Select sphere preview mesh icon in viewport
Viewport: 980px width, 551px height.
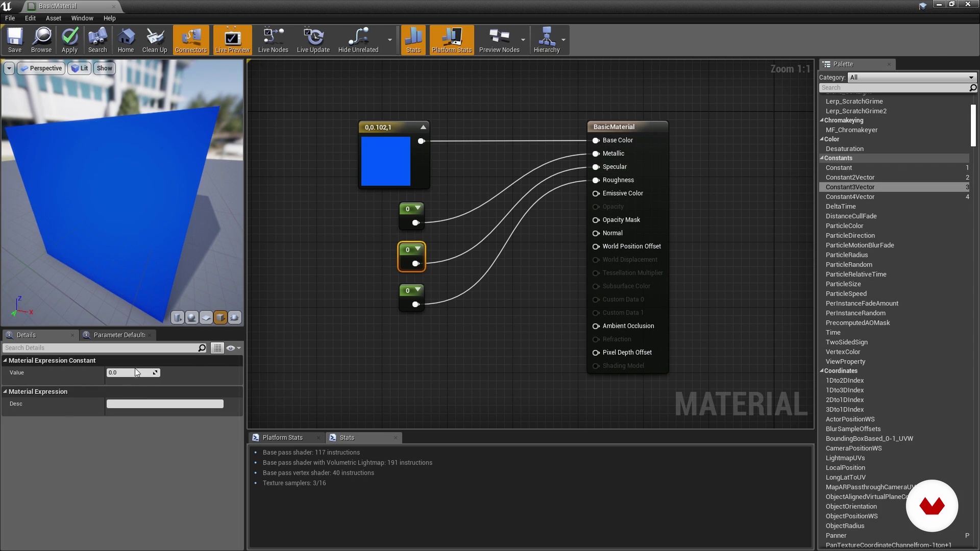192,318
